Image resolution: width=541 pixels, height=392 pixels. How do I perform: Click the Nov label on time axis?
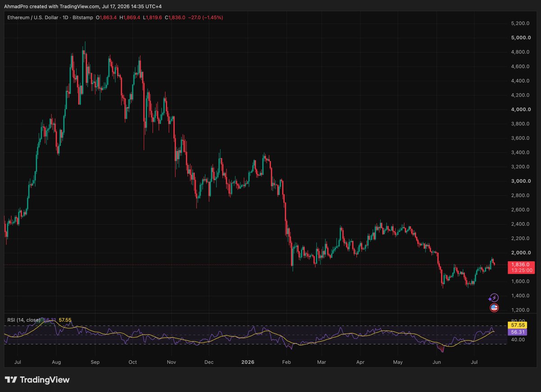pyautogui.click(x=171, y=362)
